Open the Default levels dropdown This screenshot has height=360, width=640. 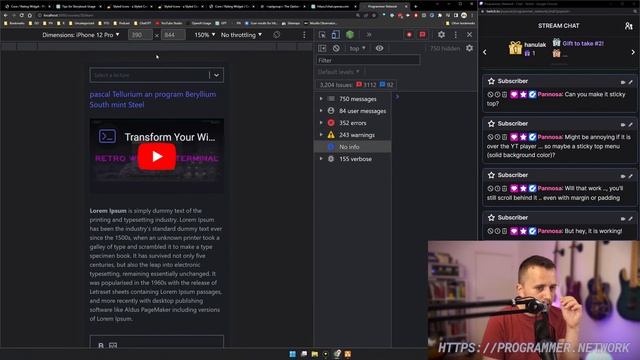click(x=338, y=72)
